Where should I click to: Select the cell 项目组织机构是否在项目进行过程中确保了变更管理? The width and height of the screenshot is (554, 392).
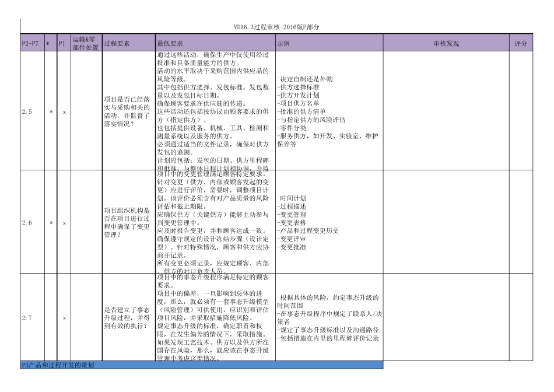pyautogui.click(x=129, y=222)
